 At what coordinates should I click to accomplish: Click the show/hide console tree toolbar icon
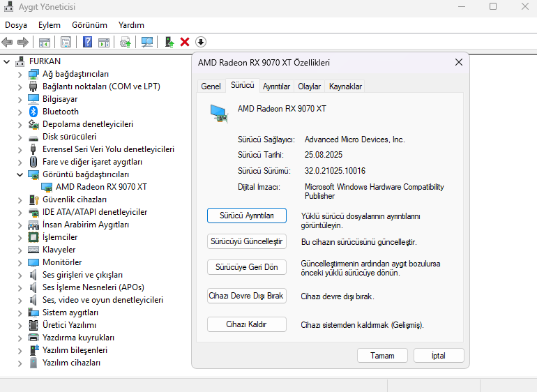[x=45, y=42]
